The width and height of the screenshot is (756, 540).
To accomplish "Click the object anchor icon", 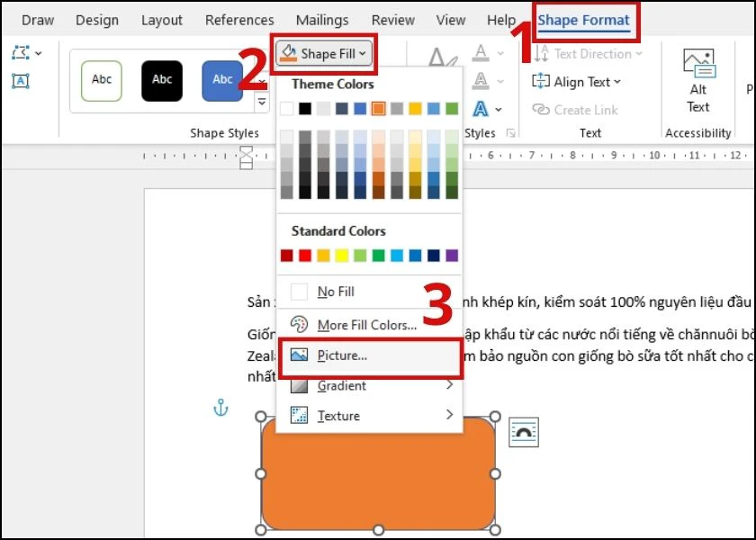I will point(220,409).
